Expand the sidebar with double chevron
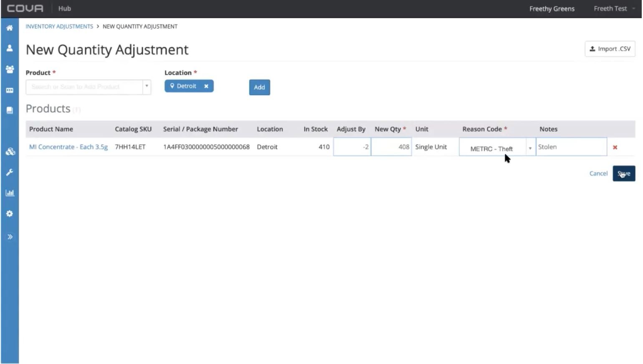The image size is (643, 364). [10, 237]
